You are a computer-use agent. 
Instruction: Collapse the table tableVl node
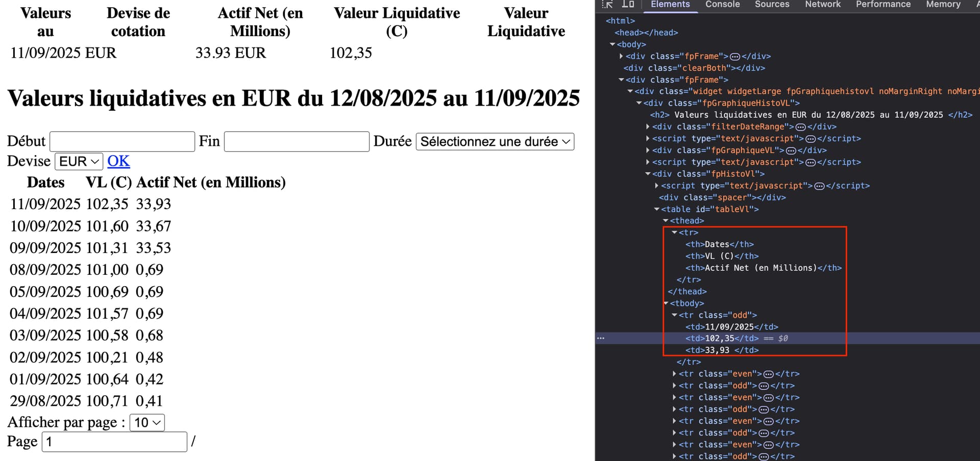pyautogui.click(x=657, y=209)
